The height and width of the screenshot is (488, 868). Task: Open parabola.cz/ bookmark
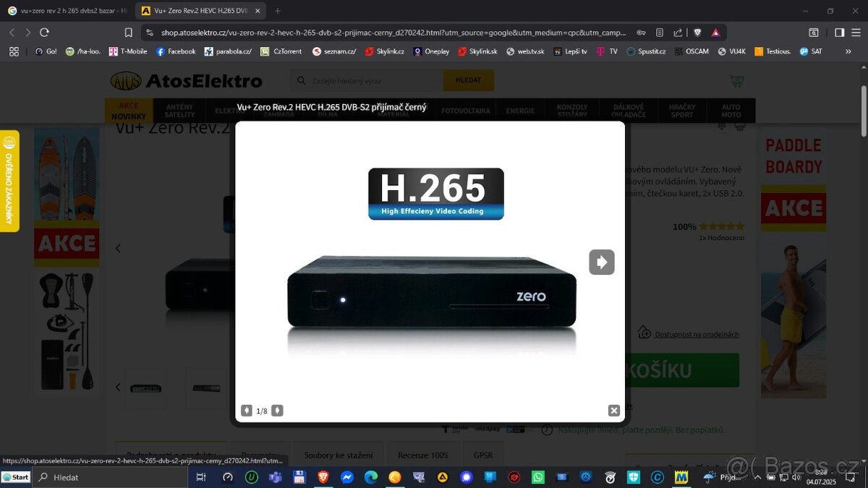(228, 51)
